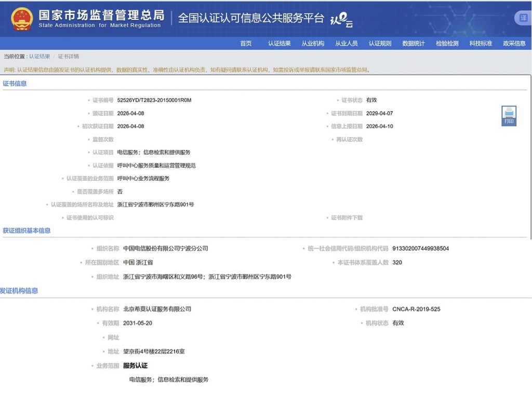Image resolution: width=532 pixels, height=393 pixels.
Task: Click the 证书附件下载 label
Action: tap(347, 218)
